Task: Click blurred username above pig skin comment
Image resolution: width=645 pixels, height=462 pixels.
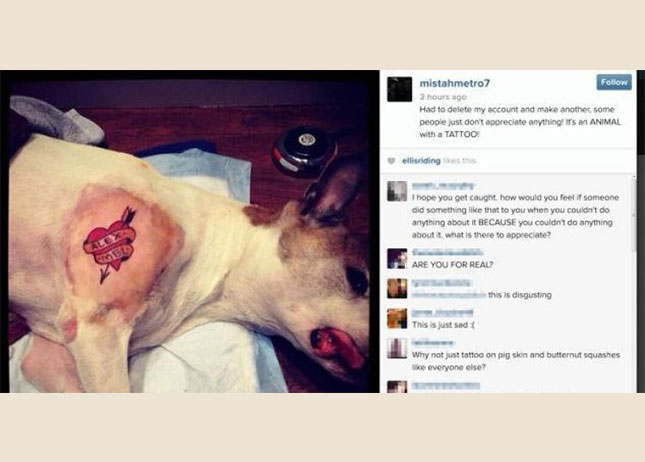Action: pyautogui.click(x=433, y=343)
